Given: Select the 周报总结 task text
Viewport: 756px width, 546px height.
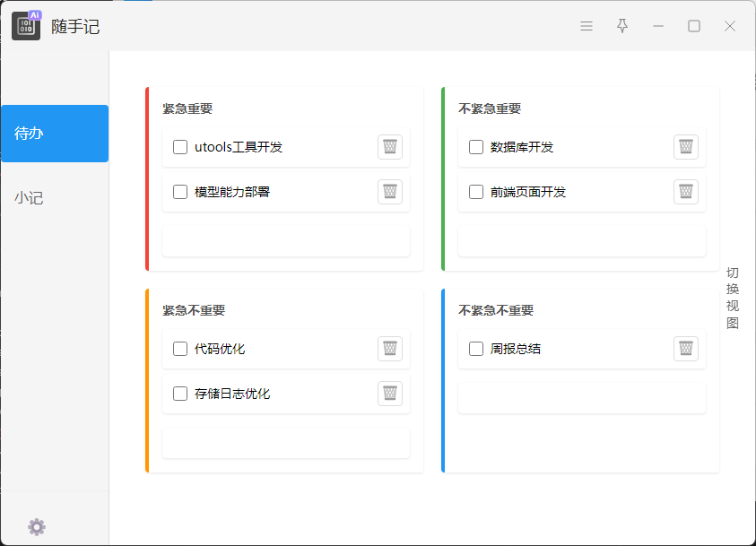Looking at the screenshot, I should (x=516, y=349).
